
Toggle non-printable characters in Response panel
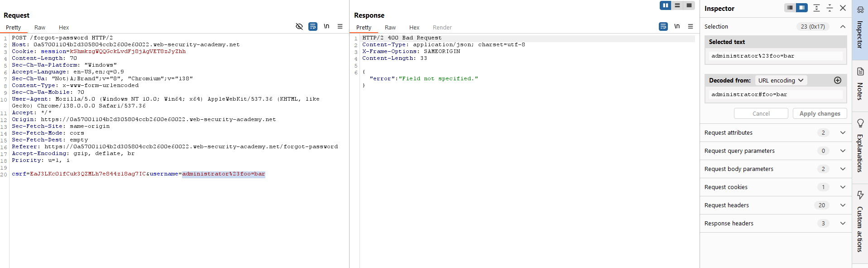677,27
